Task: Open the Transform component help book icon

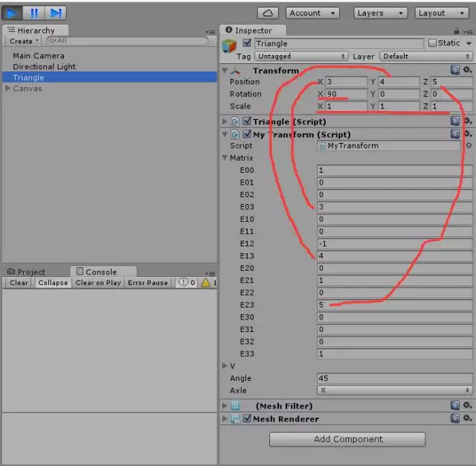Action: tap(454, 70)
